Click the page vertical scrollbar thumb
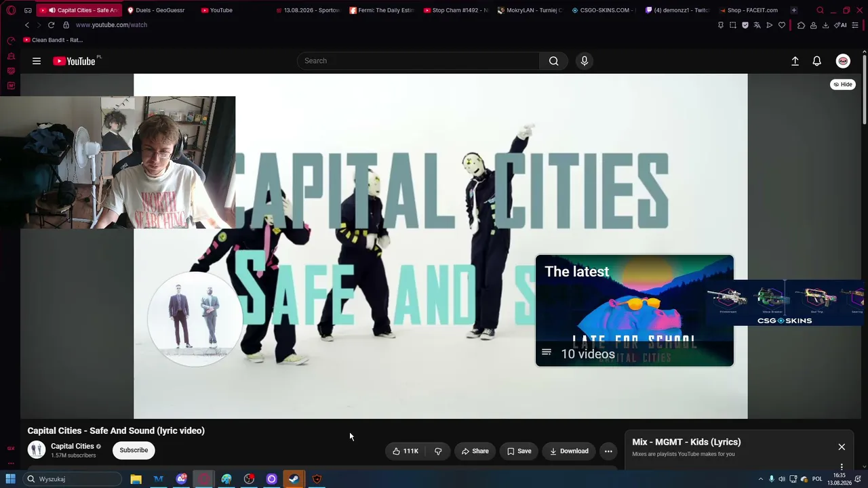Image resolution: width=868 pixels, height=488 pixels. 865,88
